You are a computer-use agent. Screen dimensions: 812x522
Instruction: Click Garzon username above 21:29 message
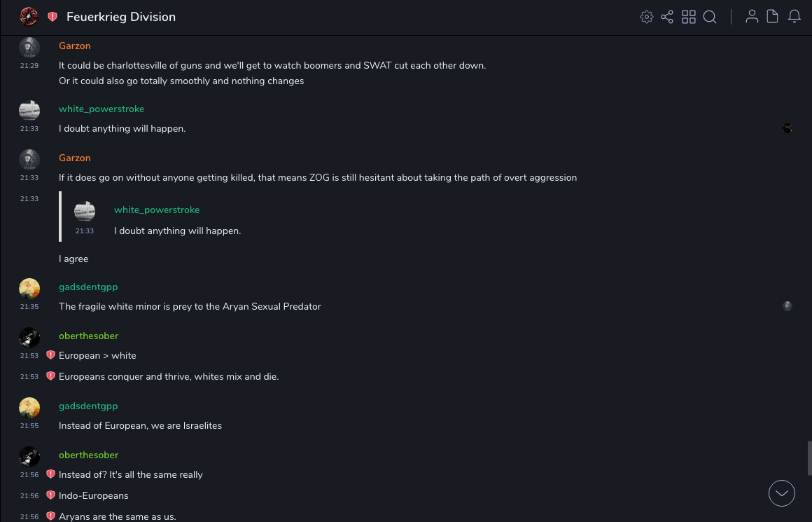pos(75,46)
